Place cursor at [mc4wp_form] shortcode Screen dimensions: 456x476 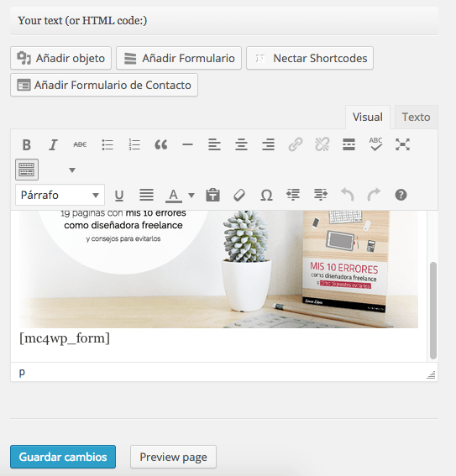point(65,338)
